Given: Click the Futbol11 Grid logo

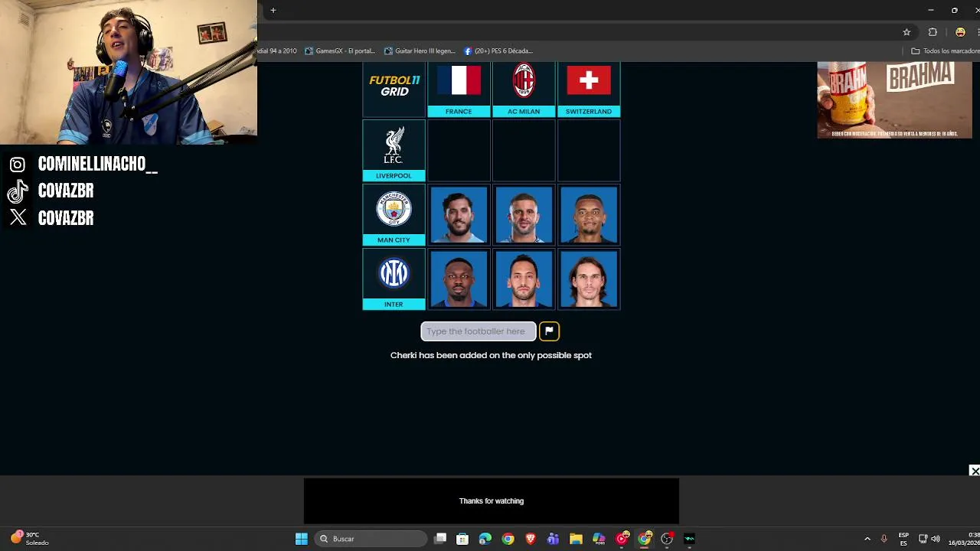Looking at the screenshot, I should pyautogui.click(x=394, y=86).
